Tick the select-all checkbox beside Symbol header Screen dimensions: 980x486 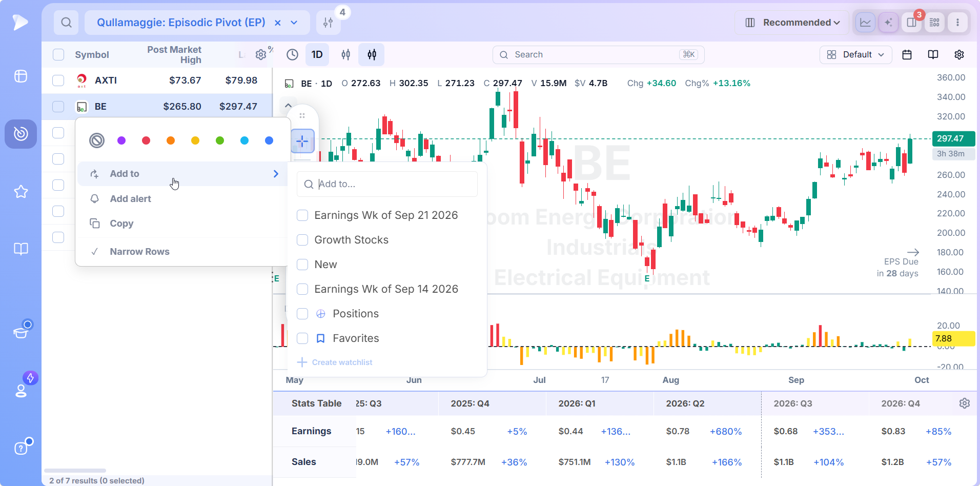[58, 55]
